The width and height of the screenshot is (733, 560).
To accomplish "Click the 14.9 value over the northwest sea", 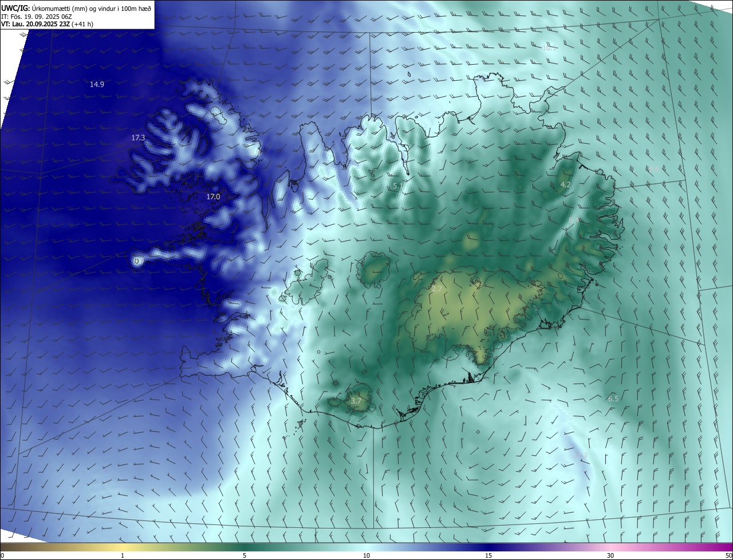I will point(97,84).
